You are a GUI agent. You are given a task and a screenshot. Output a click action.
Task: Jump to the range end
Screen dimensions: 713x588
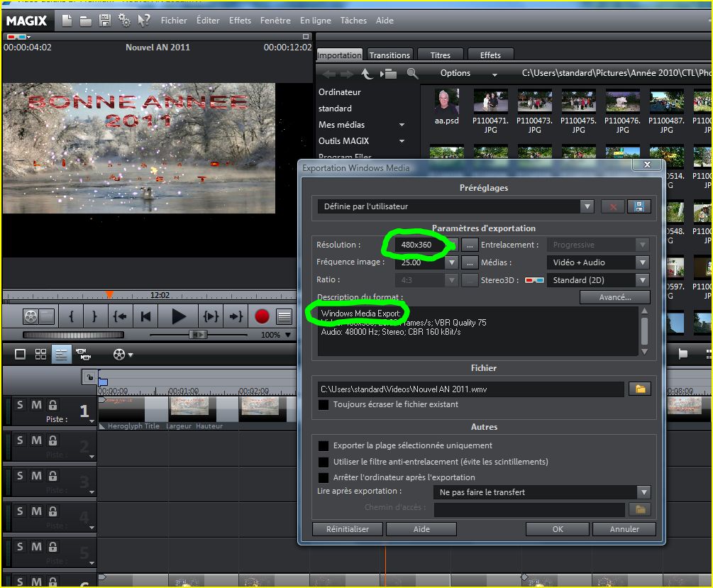pyautogui.click(x=236, y=316)
